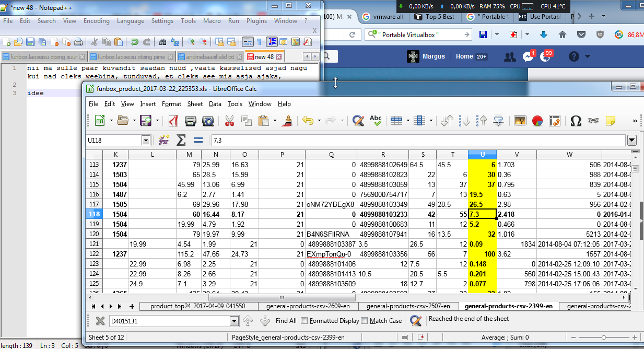644x349 pixels.
Task: Expand the Name Box dropdown
Action: pyautogui.click(x=146, y=140)
